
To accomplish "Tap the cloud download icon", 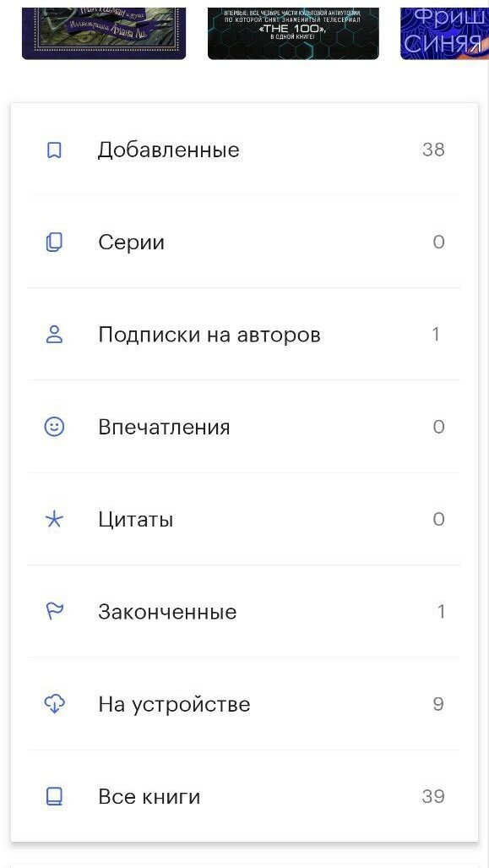I will pos(54,704).
